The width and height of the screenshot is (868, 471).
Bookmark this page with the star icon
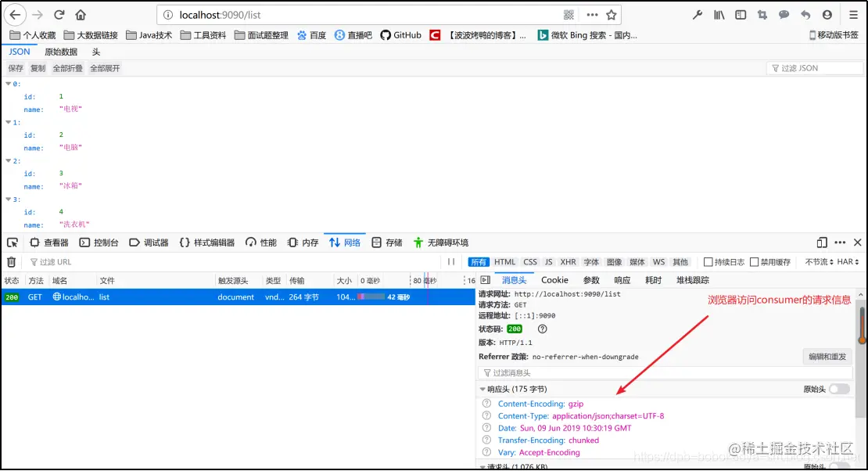(612, 15)
